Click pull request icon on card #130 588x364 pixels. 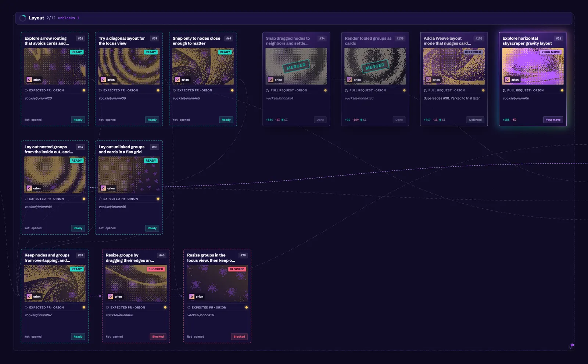pyautogui.click(x=346, y=90)
